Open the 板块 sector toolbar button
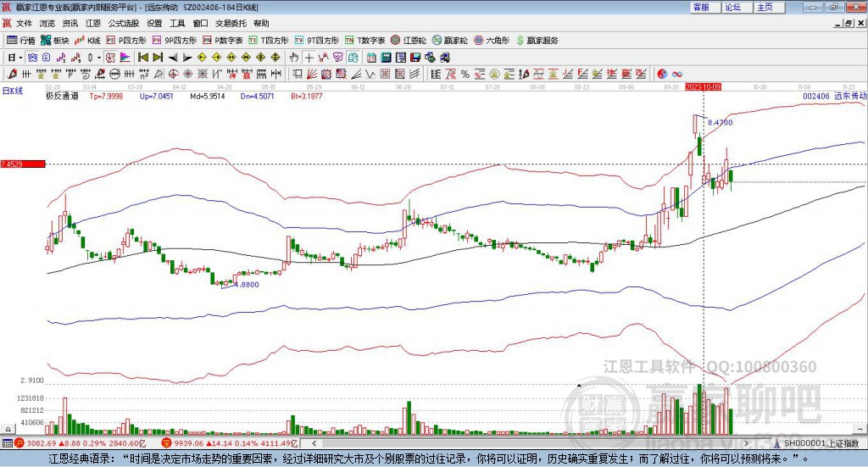Image resolution: width=868 pixels, height=467 pixels. click(54, 41)
